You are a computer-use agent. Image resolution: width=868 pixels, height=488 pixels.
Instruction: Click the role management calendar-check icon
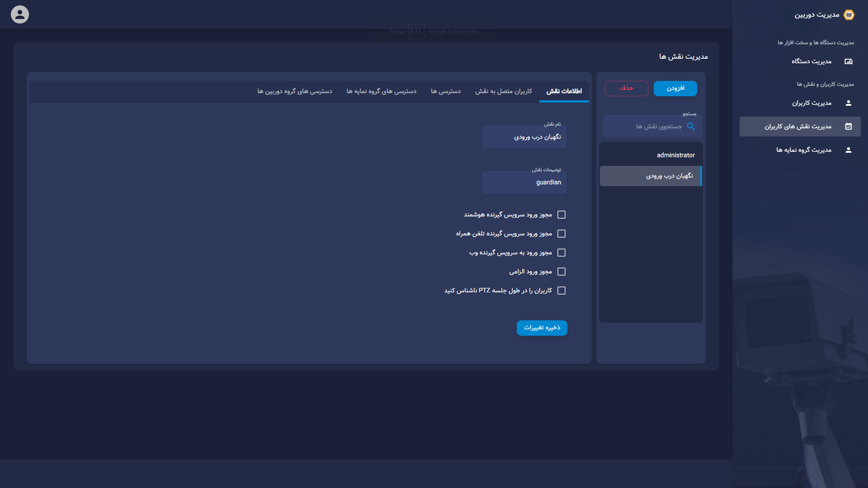pos(849,127)
